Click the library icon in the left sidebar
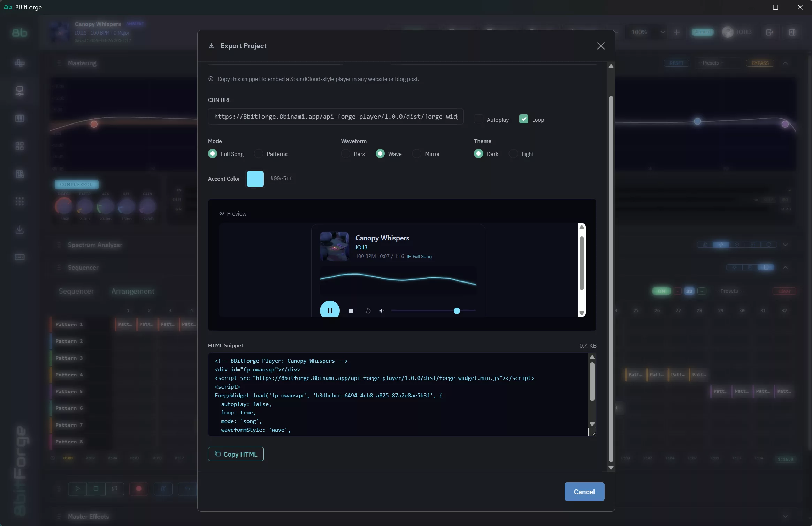The image size is (812, 526). [20, 174]
